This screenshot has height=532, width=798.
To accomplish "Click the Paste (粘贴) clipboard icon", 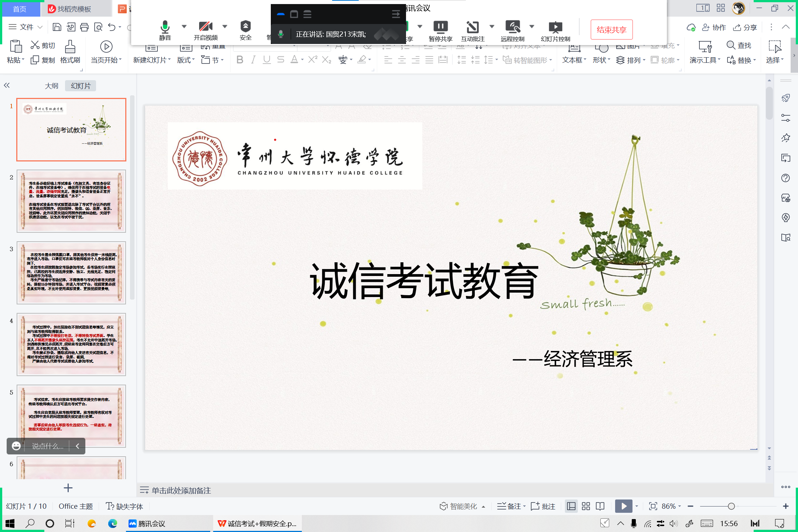I will [16, 47].
